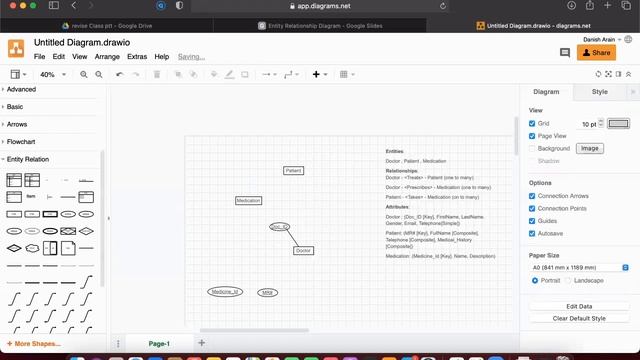Click the fullscreen toolbar icon
Screen dimensions: 640x360
(609, 74)
